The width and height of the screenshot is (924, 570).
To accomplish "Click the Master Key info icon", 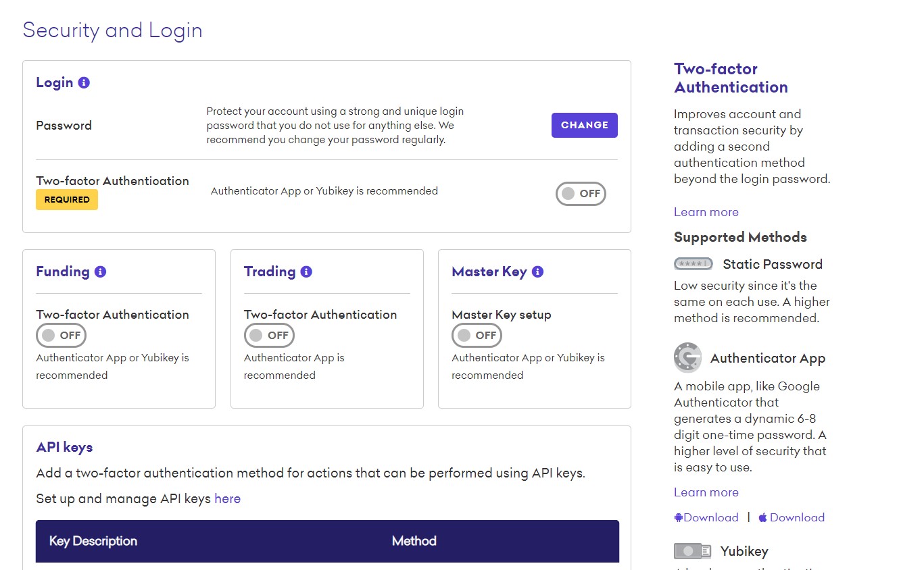I will pos(537,271).
